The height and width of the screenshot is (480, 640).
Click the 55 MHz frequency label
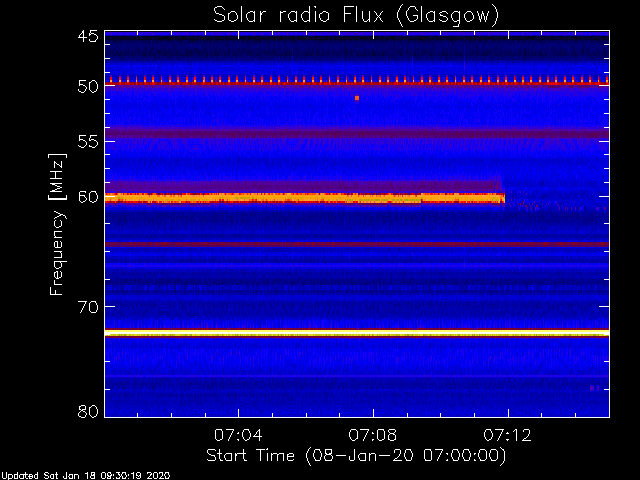88,142
